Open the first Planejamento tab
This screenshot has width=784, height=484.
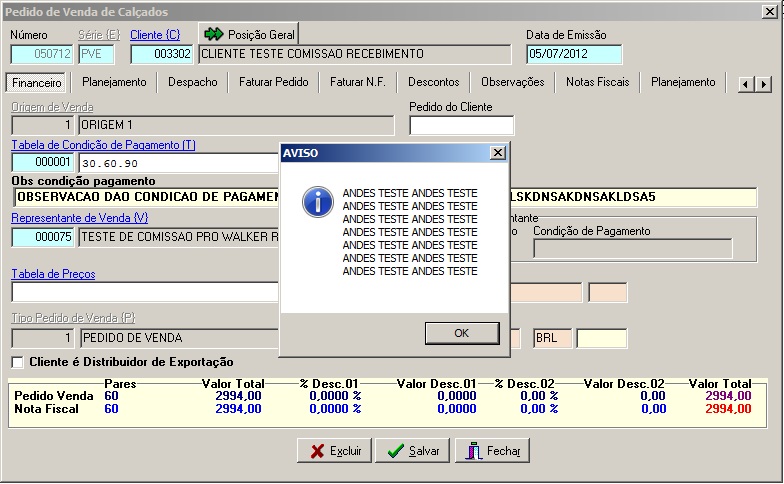114,82
